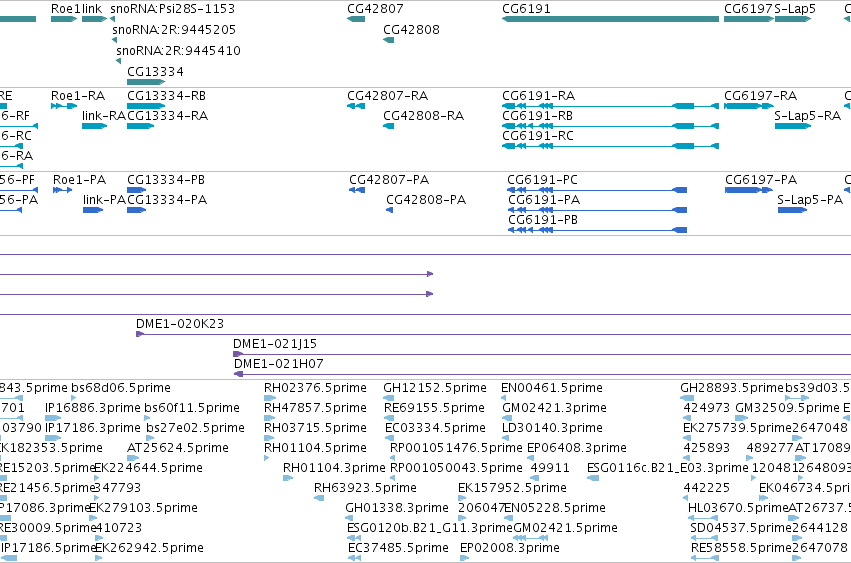Viewport: 851px width, 563px height.
Task: Click EST RH03715.5prime
Action: point(269,438)
